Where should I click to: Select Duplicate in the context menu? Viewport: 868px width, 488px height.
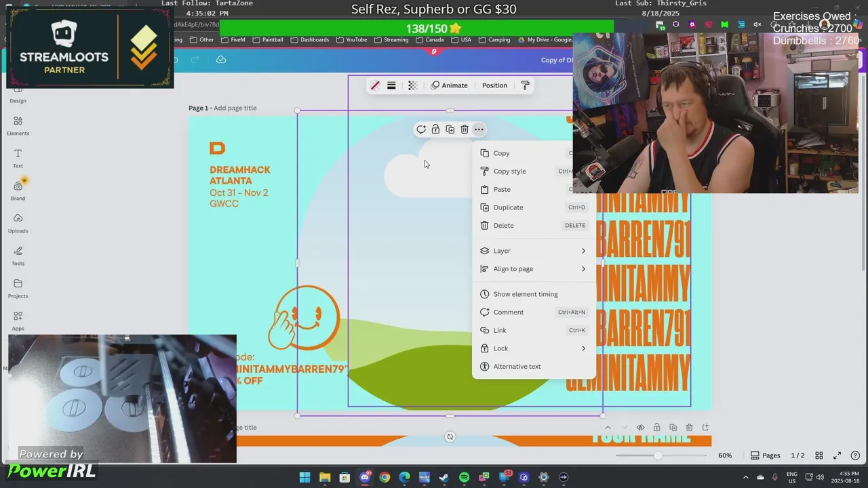[534, 207]
